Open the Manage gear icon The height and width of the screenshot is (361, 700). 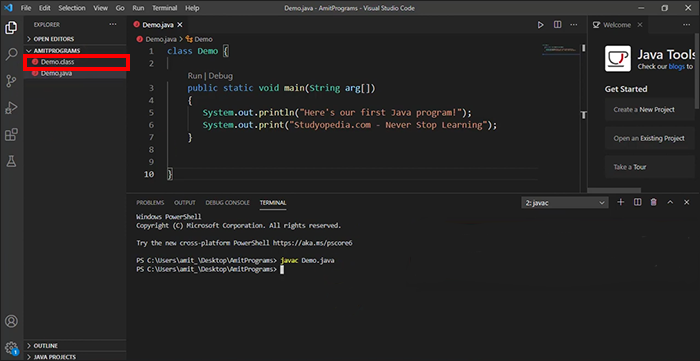point(11,348)
